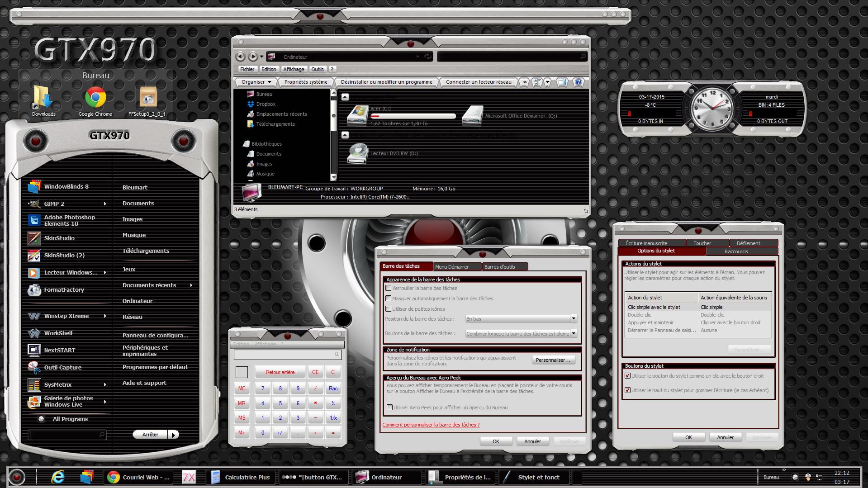
Task: Click the Start orb on taskbar
Action: (x=17, y=477)
